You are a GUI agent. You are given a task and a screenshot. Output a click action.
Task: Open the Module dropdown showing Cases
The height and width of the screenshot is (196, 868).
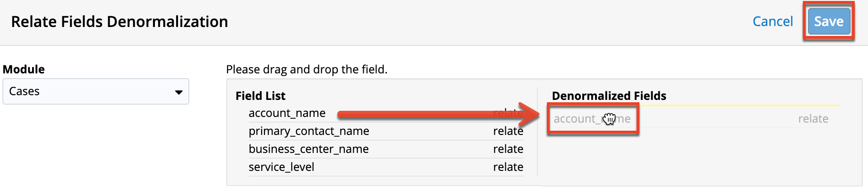[x=95, y=91]
